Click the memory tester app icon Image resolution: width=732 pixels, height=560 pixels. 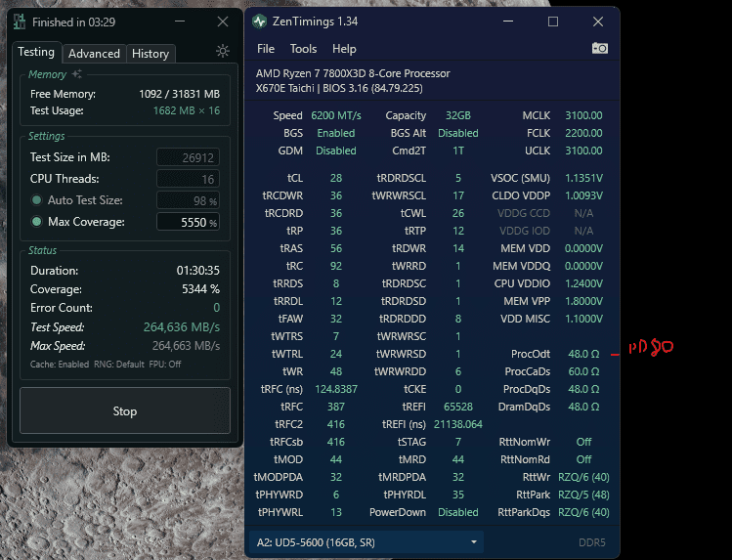point(20,22)
